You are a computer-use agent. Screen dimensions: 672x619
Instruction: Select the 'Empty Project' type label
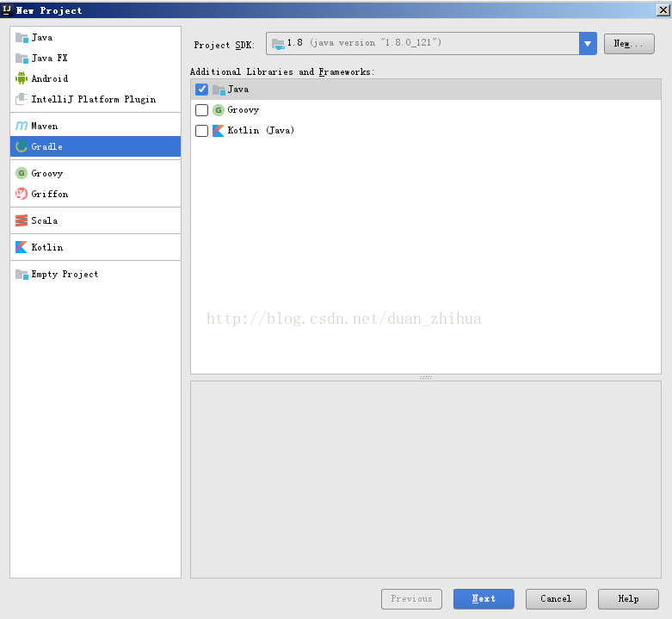coord(65,275)
